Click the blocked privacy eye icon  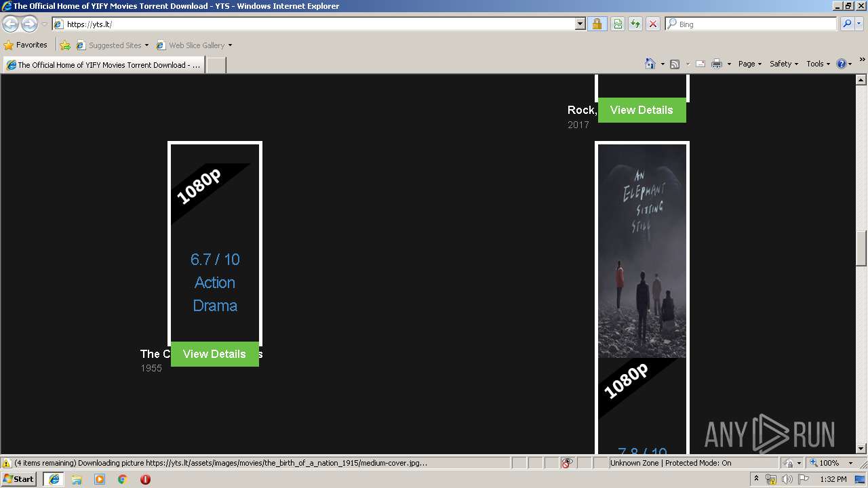tap(567, 463)
